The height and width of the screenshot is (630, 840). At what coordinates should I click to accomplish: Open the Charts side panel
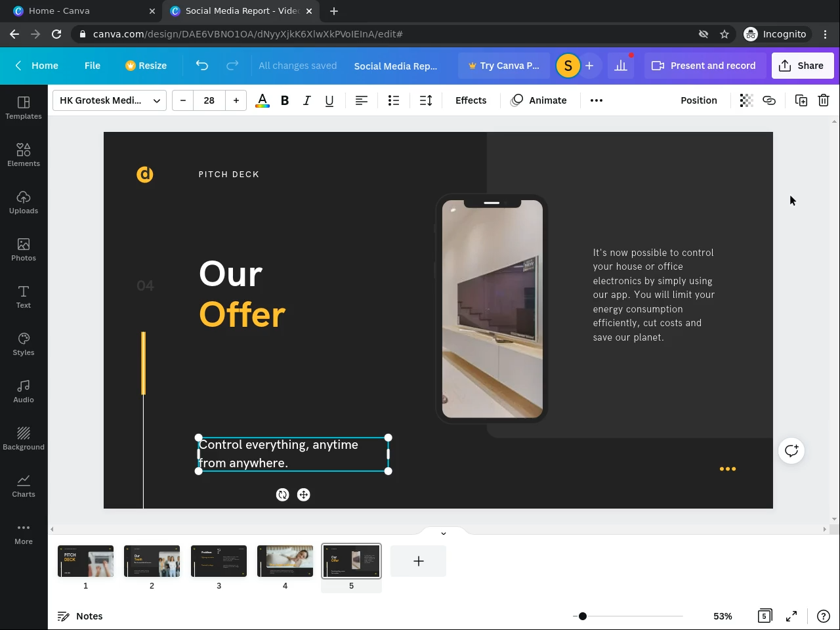coord(24,486)
